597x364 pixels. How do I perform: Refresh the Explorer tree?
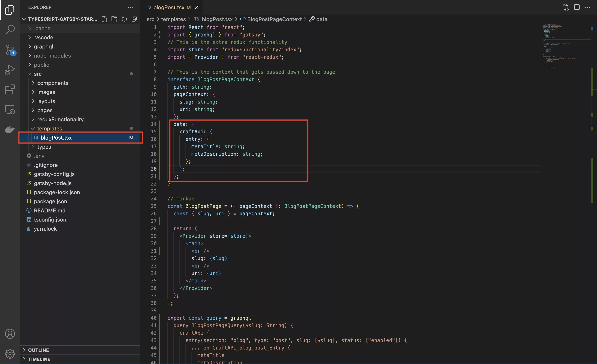[124, 19]
